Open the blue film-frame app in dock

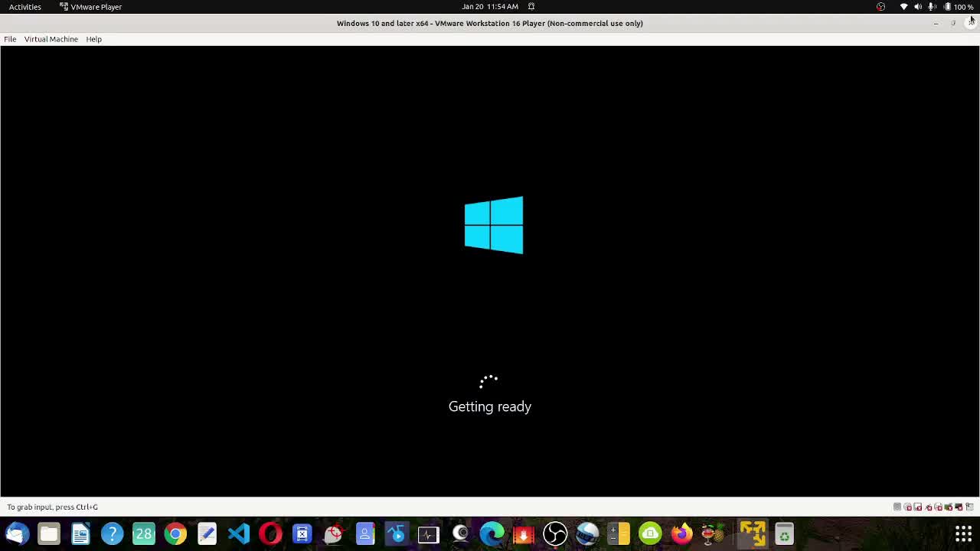302,533
